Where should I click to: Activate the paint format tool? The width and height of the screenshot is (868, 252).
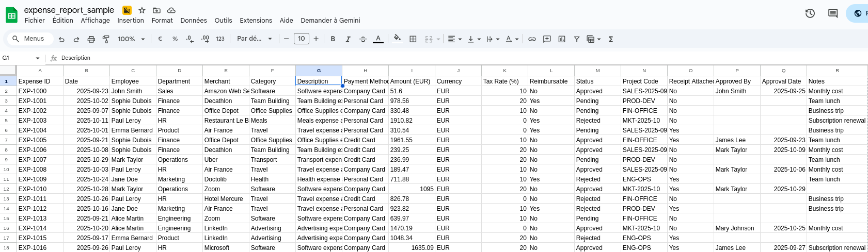[106, 39]
